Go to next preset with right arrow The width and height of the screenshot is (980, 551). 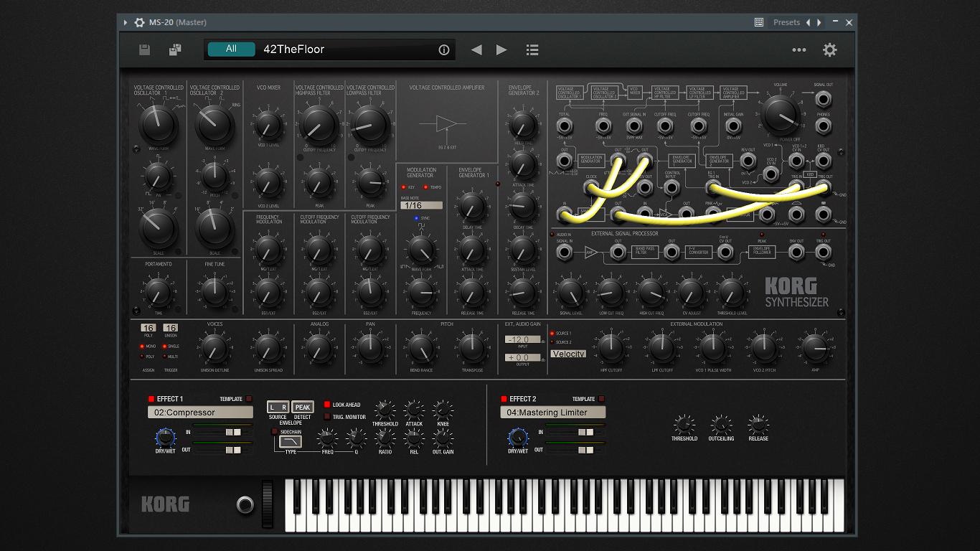pyautogui.click(x=501, y=50)
